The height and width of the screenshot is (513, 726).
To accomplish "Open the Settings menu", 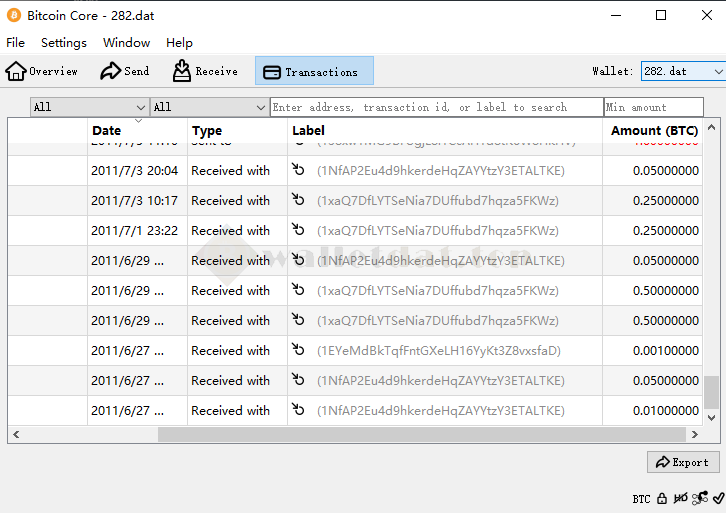I will [64, 43].
